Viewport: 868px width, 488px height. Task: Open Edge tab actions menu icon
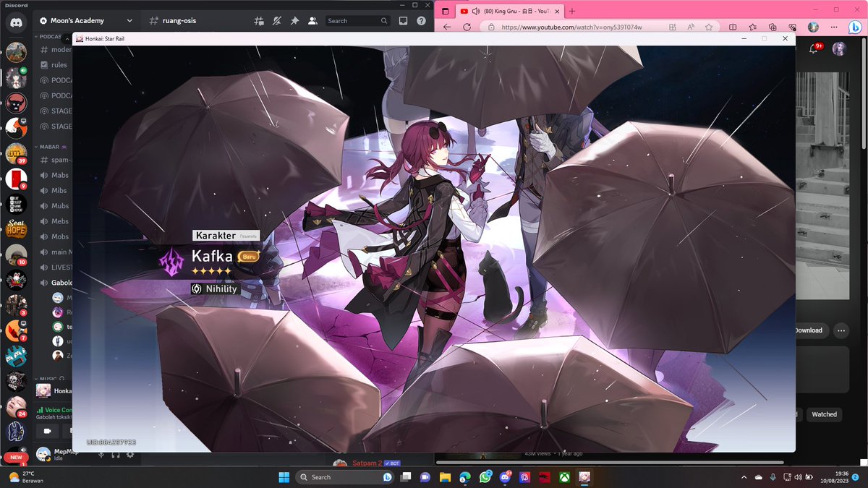point(445,11)
